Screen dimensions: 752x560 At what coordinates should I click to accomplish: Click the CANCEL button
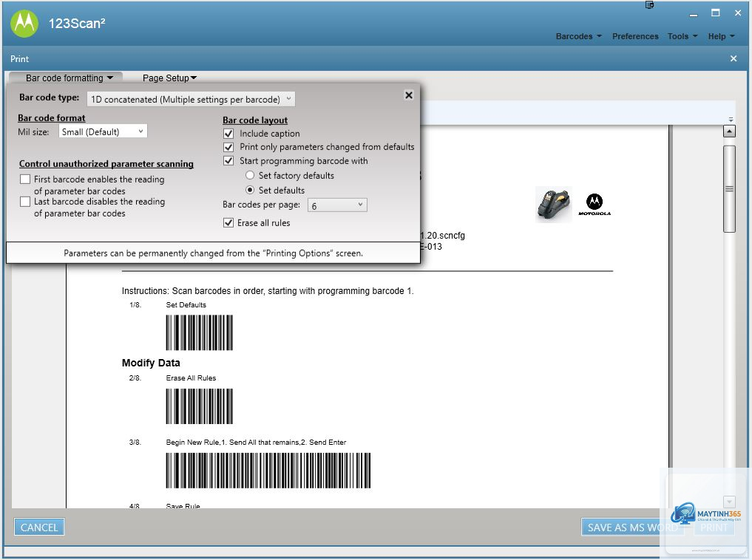[x=39, y=527]
